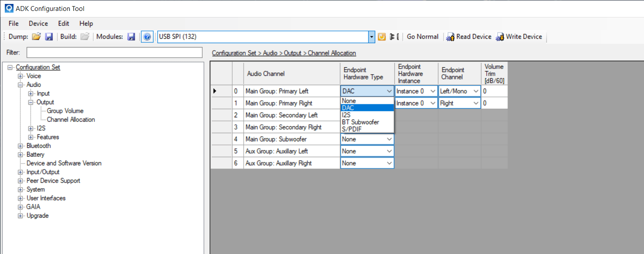Click the Aux Group: Auxillary Right cell
Image resolution: width=644 pixels, height=254 pixels.
291,163
